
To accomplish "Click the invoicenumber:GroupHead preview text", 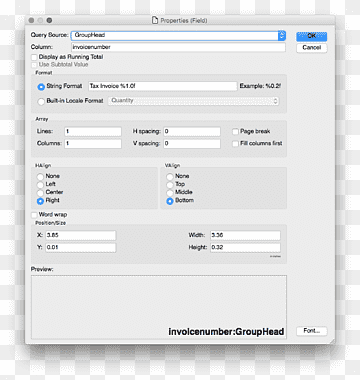I will coord(226,332).
